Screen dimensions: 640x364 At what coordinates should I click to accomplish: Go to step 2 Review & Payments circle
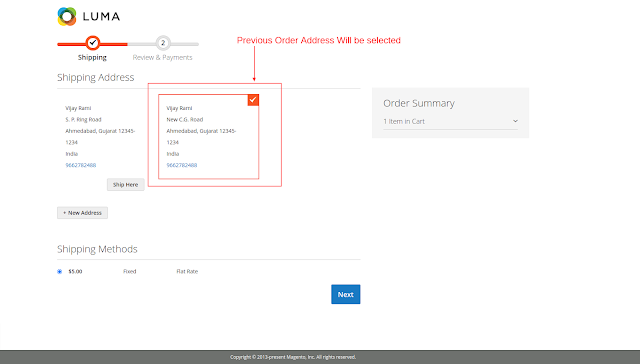(x=163, y=43)
